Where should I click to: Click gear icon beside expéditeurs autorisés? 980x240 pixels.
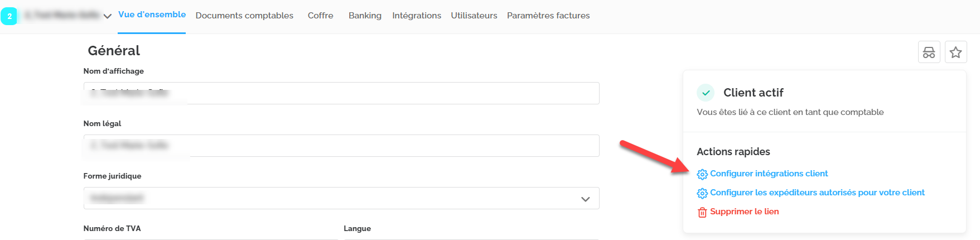coord(702,194)
